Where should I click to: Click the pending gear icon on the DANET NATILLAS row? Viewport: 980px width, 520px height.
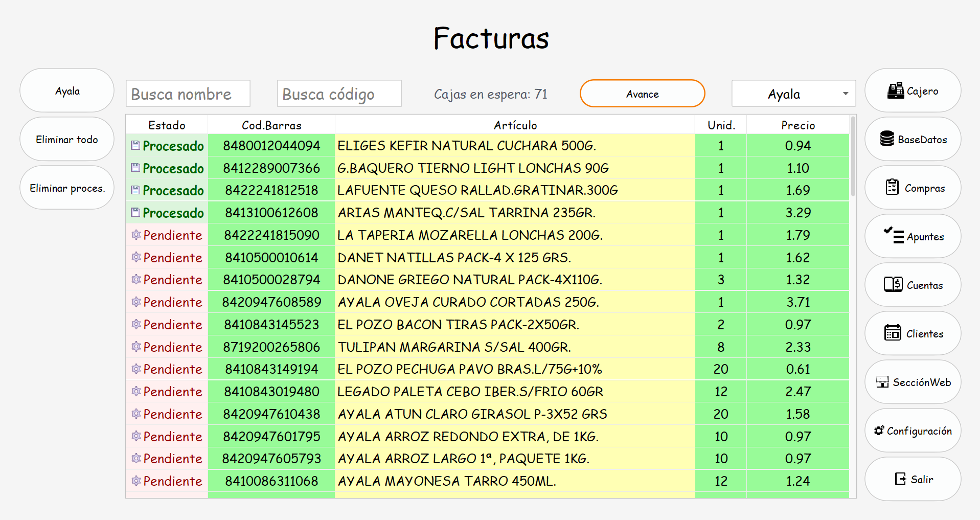point(136,257)
